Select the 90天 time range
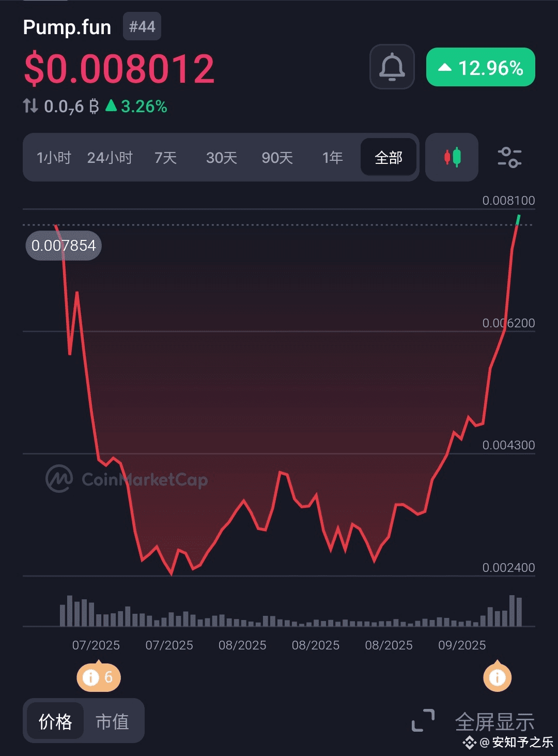This screenshot has height=756, width=558. [277, 158]
